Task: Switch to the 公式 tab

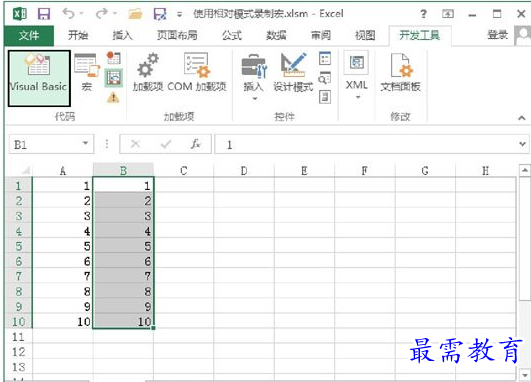Action: 232,35
